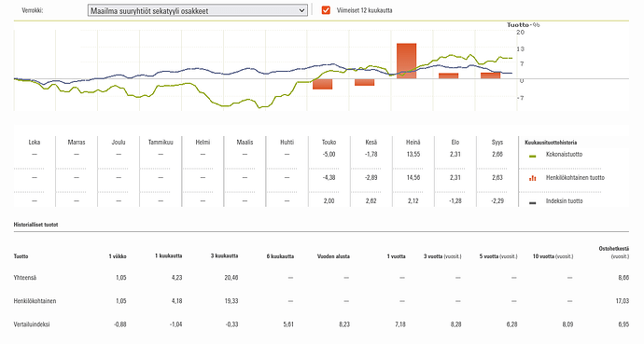Click the orange Elo bar in chart
Viewport: 644px width, 344px height.
449,76
